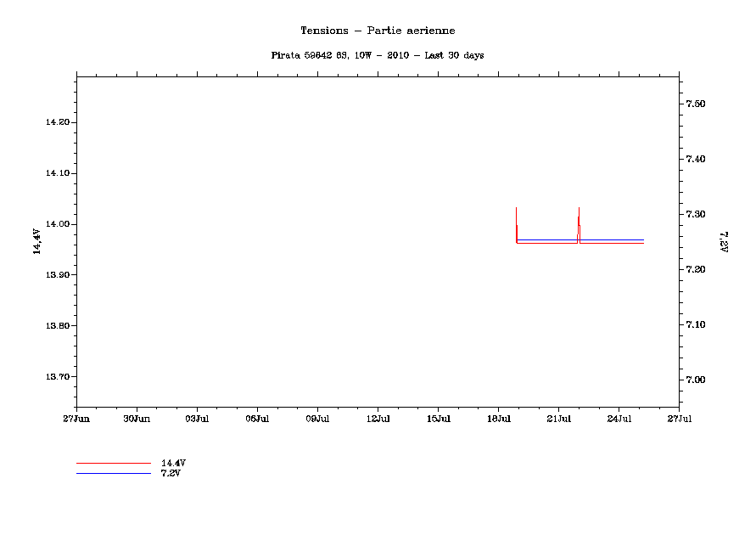Click the 27Jul x-axis date label
756x535 pixels.
(x=679, y=419)
